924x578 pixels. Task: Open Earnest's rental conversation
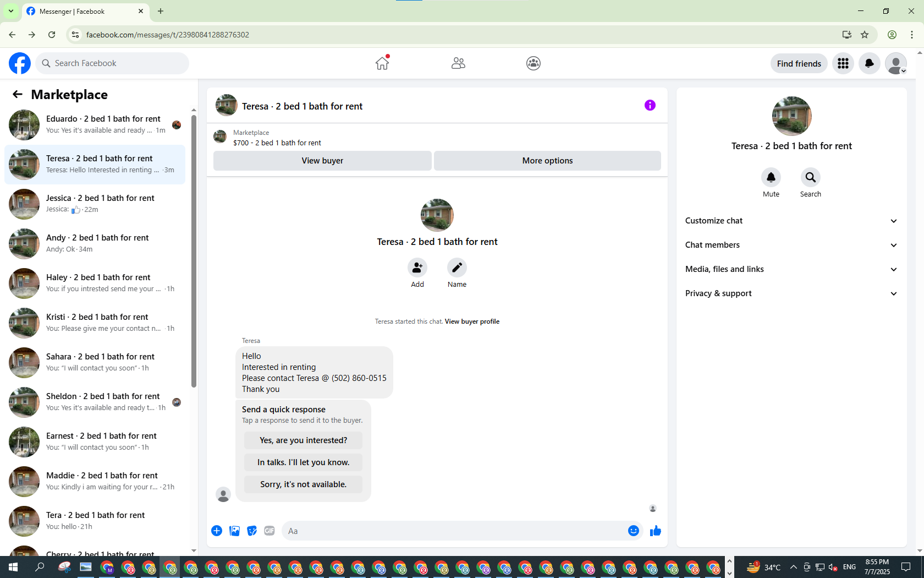(x=95, y=442)
